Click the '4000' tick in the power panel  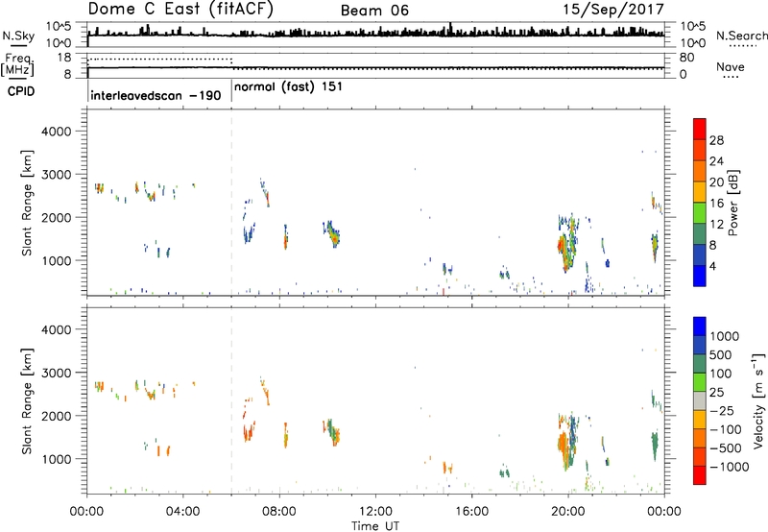[57, 132]
